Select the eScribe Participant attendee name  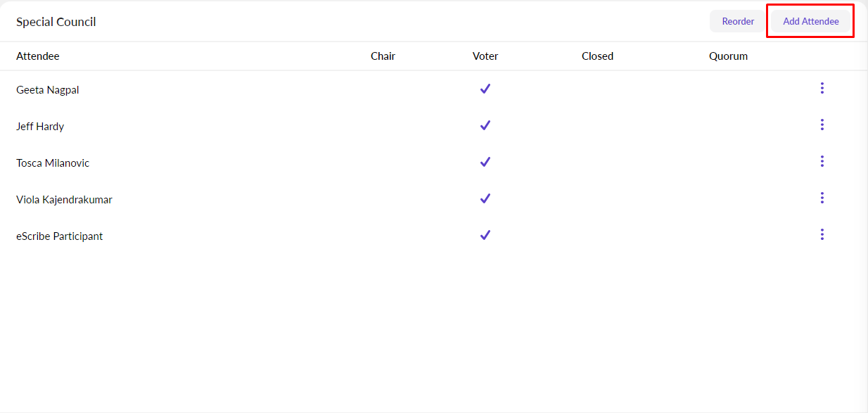(x=60, y=236)
